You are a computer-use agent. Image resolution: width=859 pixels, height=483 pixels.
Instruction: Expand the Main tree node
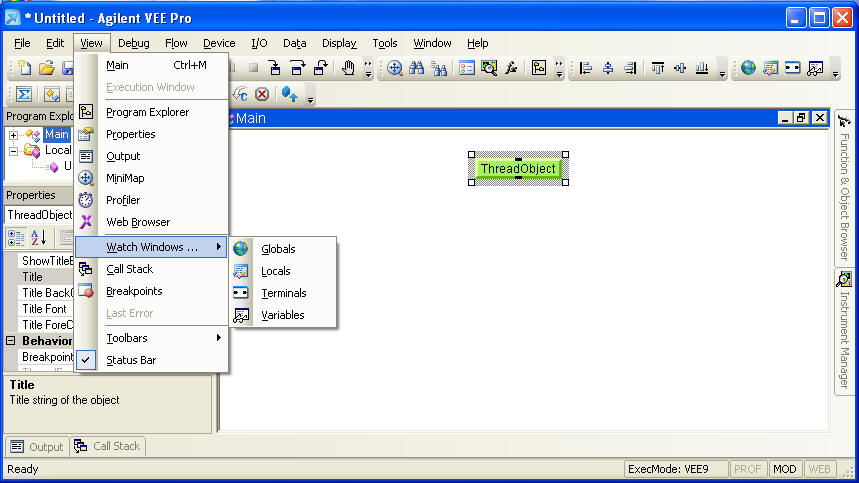14,135
